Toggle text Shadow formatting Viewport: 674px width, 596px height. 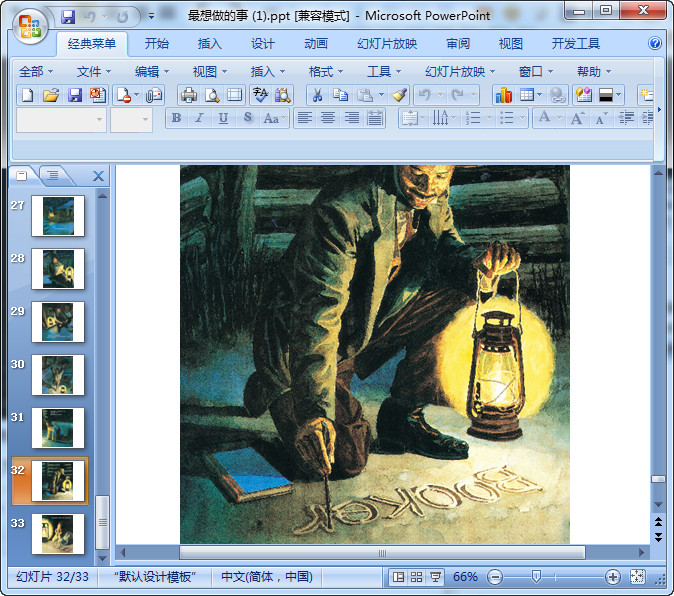point(248,118)
